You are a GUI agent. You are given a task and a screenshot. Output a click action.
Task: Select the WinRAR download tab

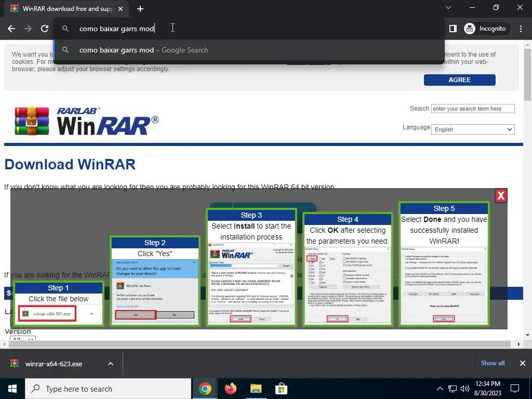(x=66, y=9)
